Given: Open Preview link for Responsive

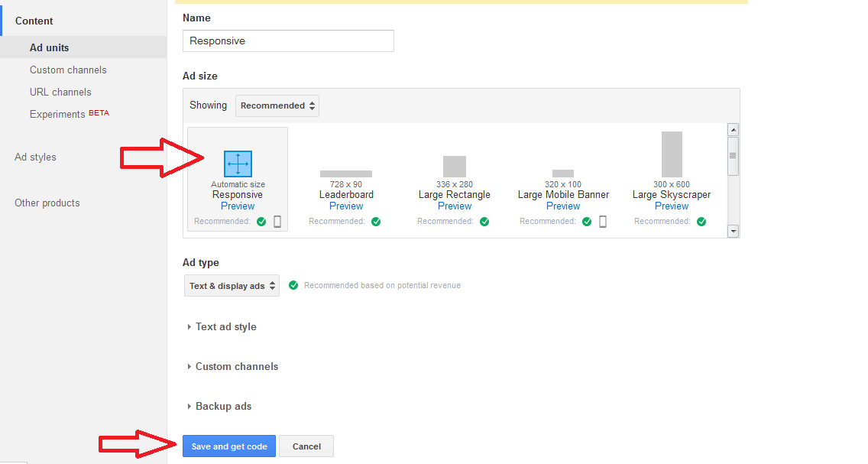Looking at the screenshot, I should (x=238, y=206).
